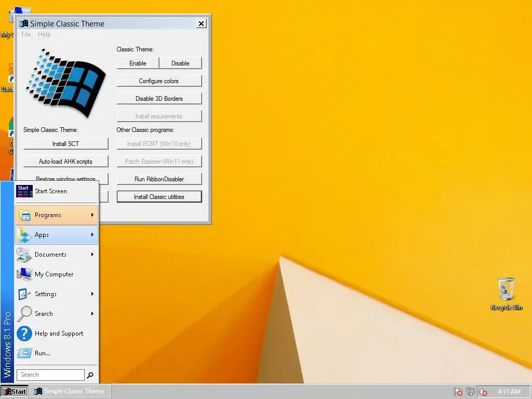Select Help and Support entry
The width and height of the screenshot is (532, 399).
(56, 334)
